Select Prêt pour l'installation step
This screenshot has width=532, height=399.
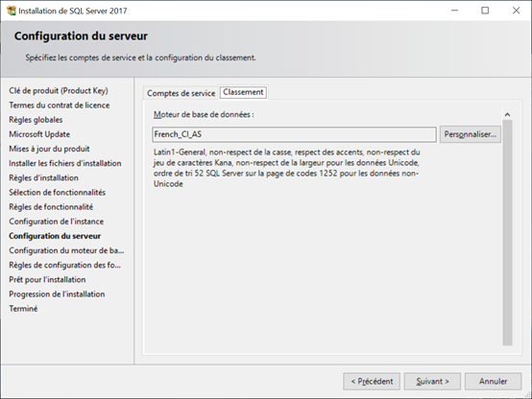point(47,280)
